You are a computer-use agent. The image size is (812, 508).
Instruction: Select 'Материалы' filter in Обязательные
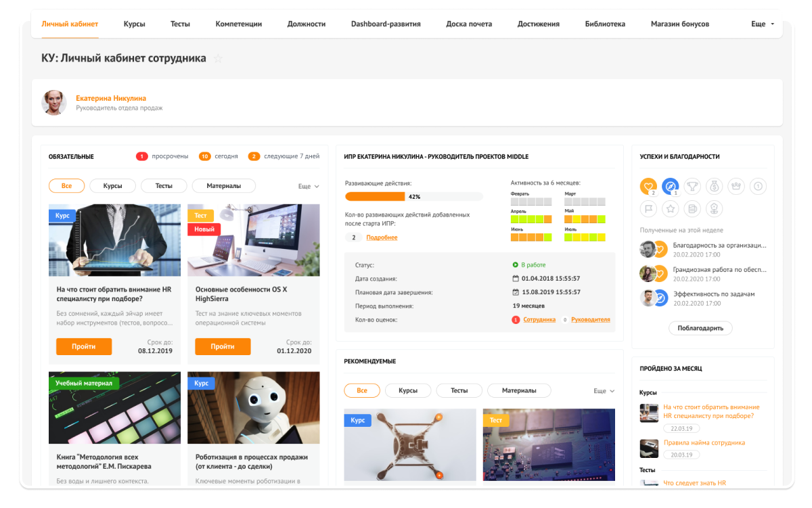click(x=224, y=186)
